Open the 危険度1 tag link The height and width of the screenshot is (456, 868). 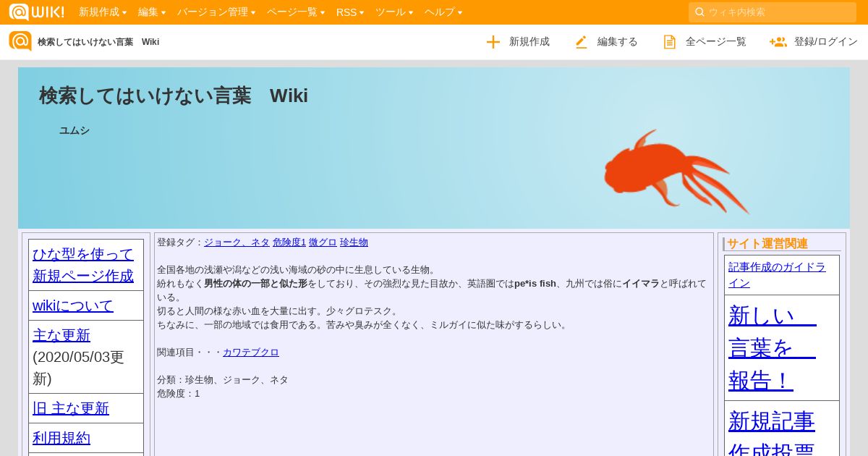(289, 242)
